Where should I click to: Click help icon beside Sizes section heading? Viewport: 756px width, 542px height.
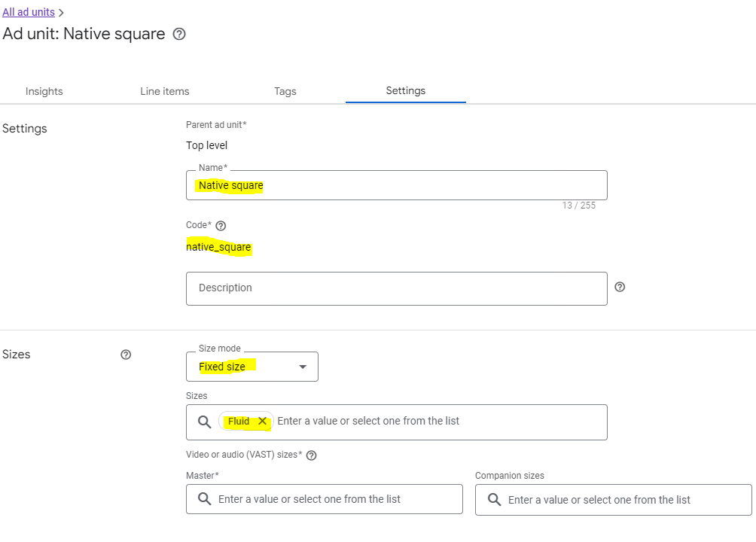pyautogui.click(x=126, y=355)
